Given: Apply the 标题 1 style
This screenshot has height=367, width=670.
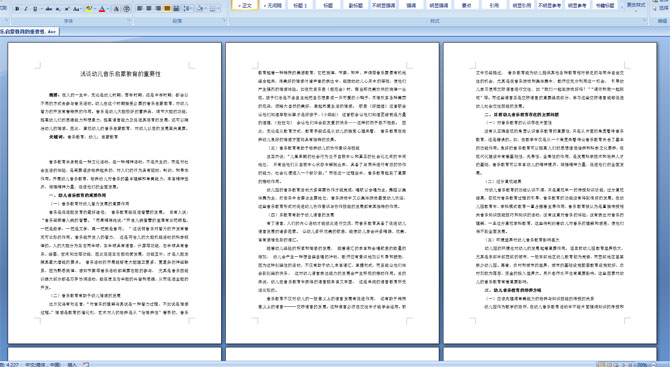Looking at the screenshot, I should [300, 5].
